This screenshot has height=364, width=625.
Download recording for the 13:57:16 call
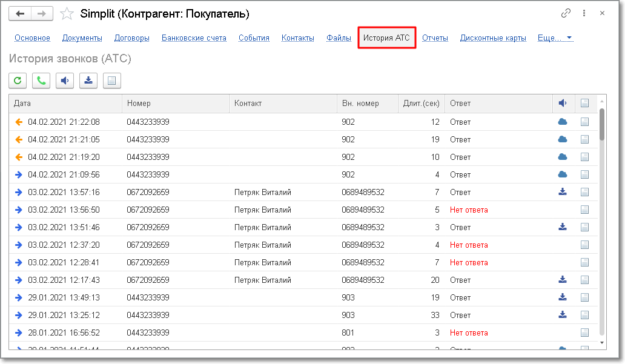pos(562,192)
